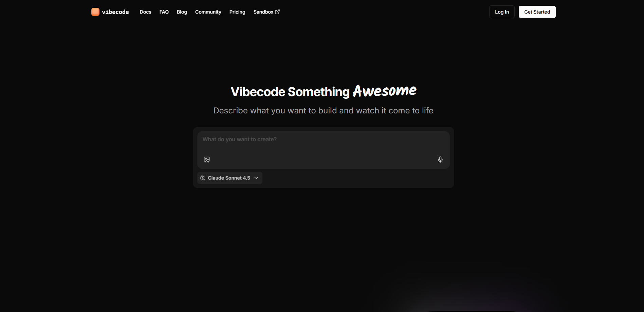Viewport: 644px width, 312px height.
Task: Click the Sandbox external link icon
Action: 277,12
